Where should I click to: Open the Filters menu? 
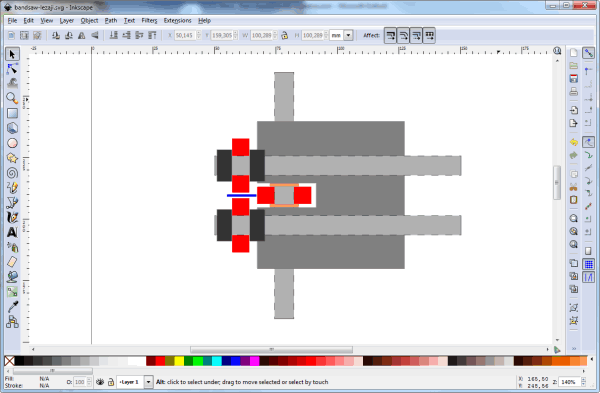click(149, 21)
